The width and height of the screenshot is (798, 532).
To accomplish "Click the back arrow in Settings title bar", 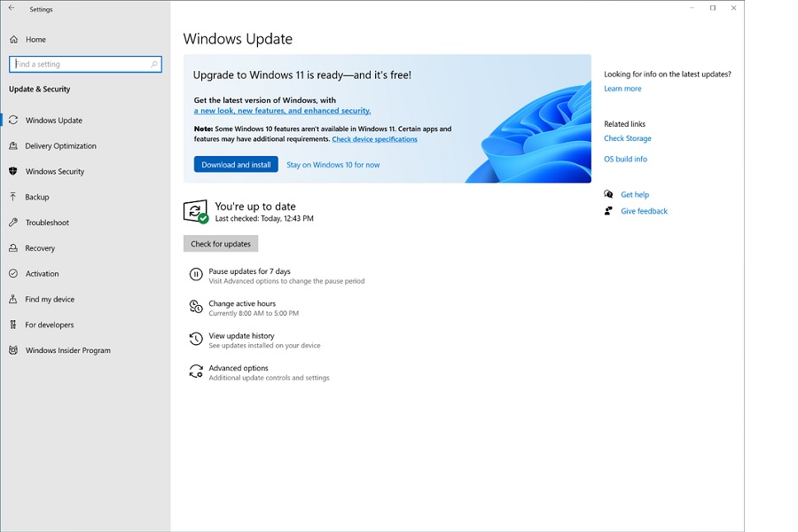I will tap(12, 8).
